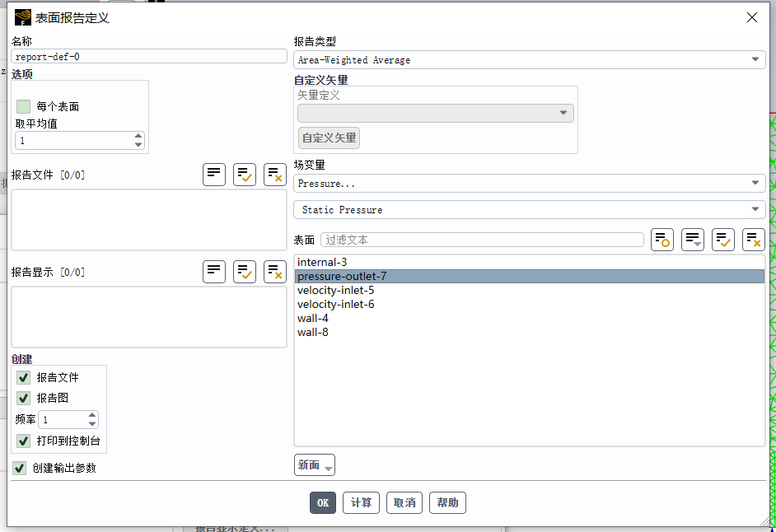
Task: Select velocity-inlet-6 in the surface list
Action: [x=530, y=305]
